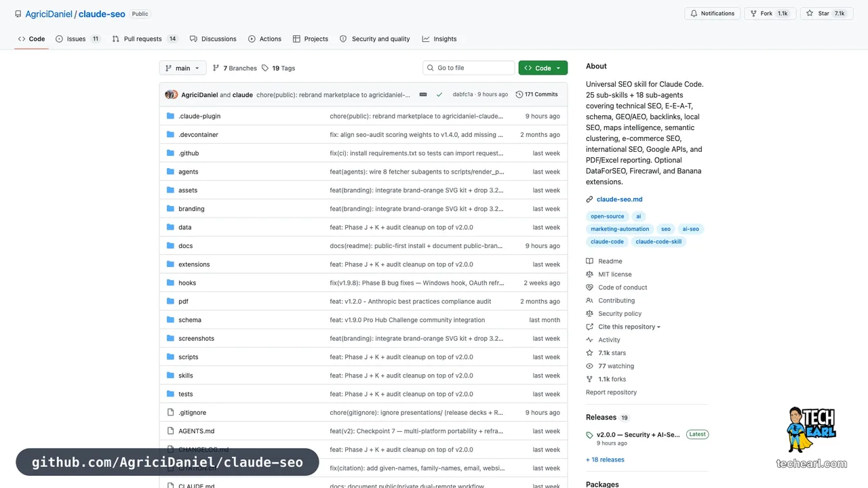This screenshot has width=868, height=488.
Task: Click the repository icon beside AgriciDaniel
Action: pyautogui.click(x=18, y=14)
